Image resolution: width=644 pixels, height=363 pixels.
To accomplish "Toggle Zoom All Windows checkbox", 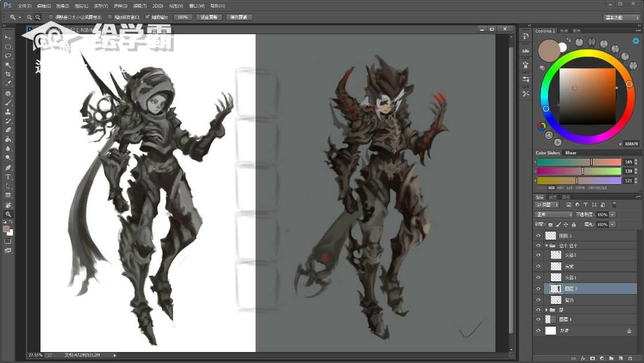I will (110, 17).
